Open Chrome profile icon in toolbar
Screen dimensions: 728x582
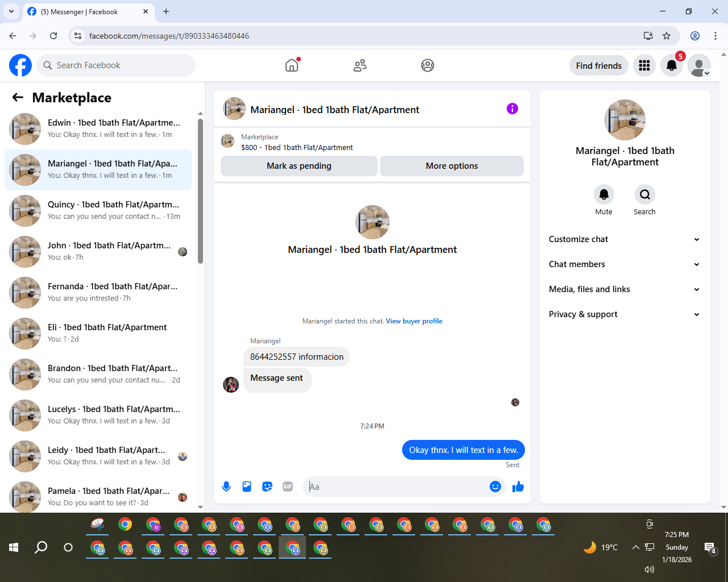695,36
